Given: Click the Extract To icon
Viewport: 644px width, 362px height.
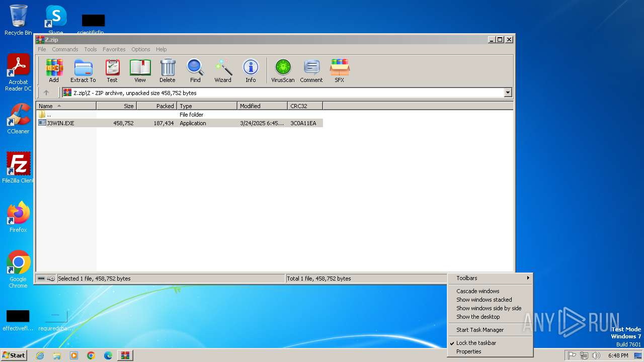Looking at the screenshot, I should (83, 70).
